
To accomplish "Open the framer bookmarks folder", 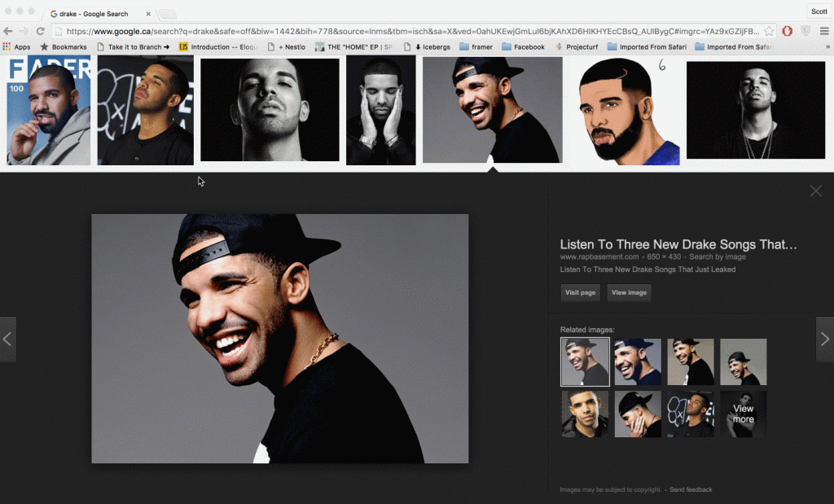I will click(476, 47).
